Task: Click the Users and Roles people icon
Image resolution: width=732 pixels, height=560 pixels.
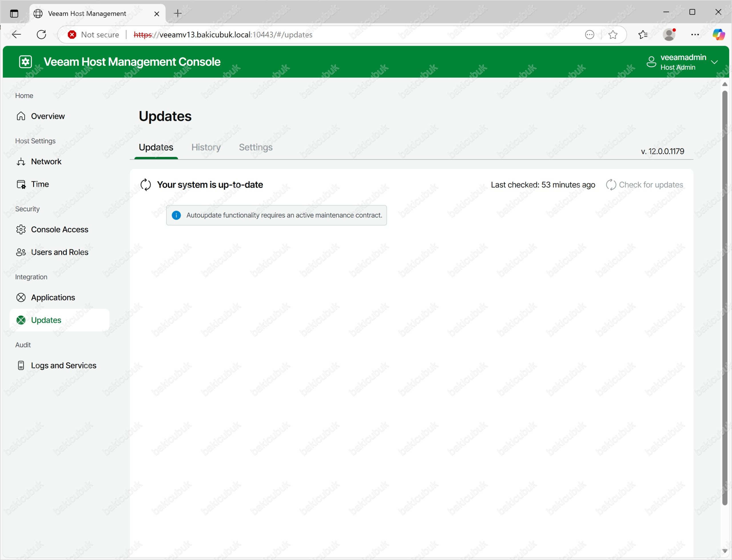Action: coord(21,252)
